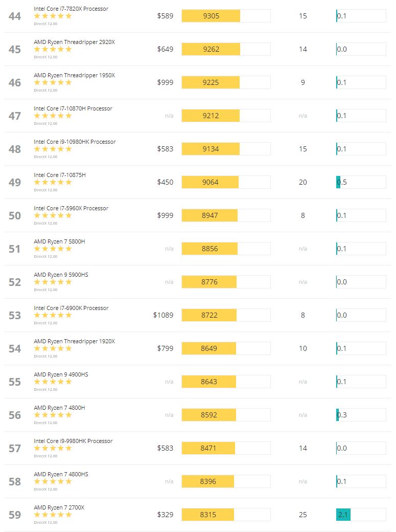Click the star rating of Threadripper 1950X
The image size is (396, 532).
point(53,82)
